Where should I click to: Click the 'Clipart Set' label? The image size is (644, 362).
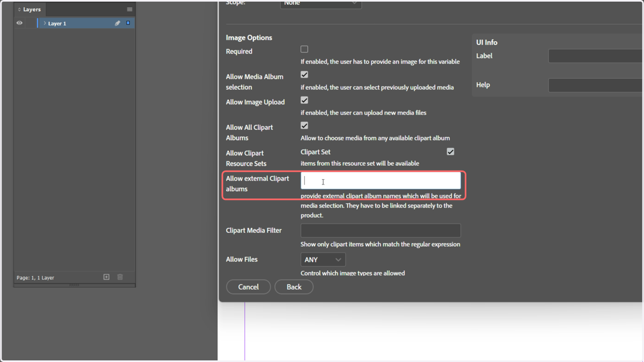(316, 152)
